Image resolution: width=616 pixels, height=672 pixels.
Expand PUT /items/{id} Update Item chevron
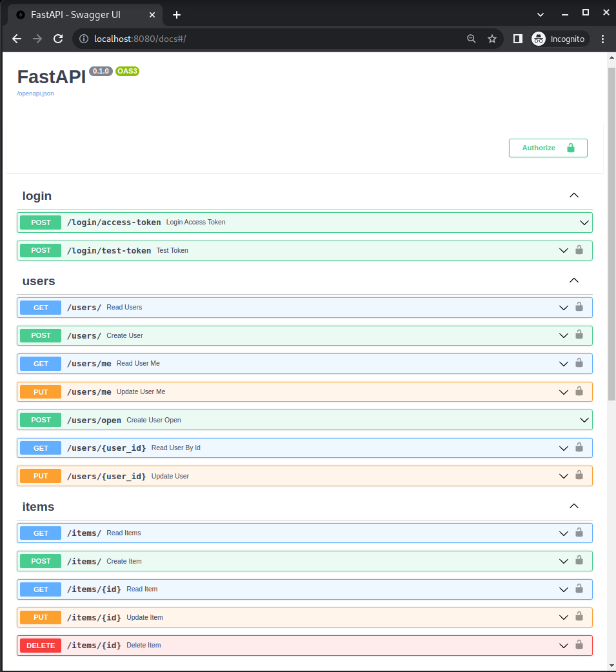pos(564,618)
